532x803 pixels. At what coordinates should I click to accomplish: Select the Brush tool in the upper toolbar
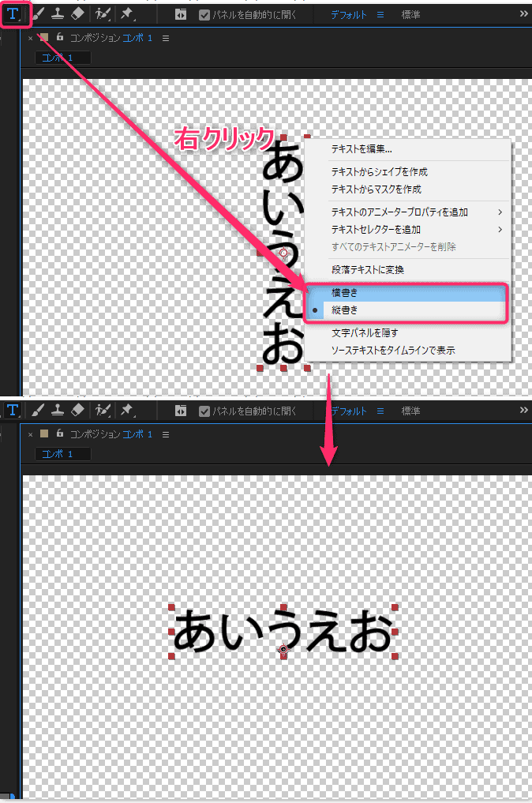pos(37,14)
